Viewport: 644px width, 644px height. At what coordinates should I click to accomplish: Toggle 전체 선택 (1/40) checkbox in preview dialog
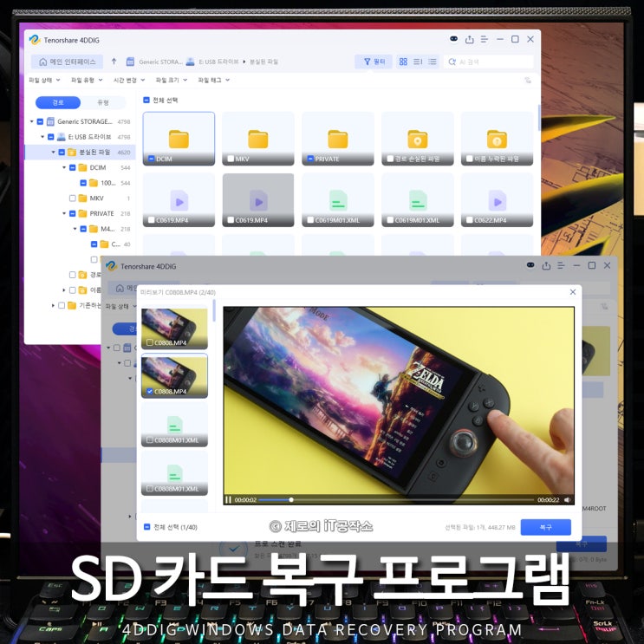point(146,527)
